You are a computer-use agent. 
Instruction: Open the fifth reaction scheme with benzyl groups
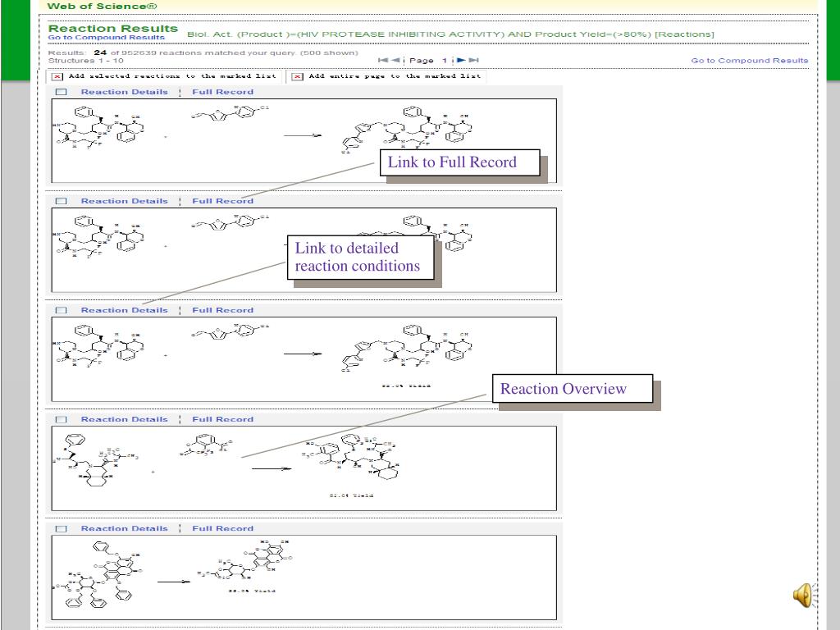coord(304,577)
